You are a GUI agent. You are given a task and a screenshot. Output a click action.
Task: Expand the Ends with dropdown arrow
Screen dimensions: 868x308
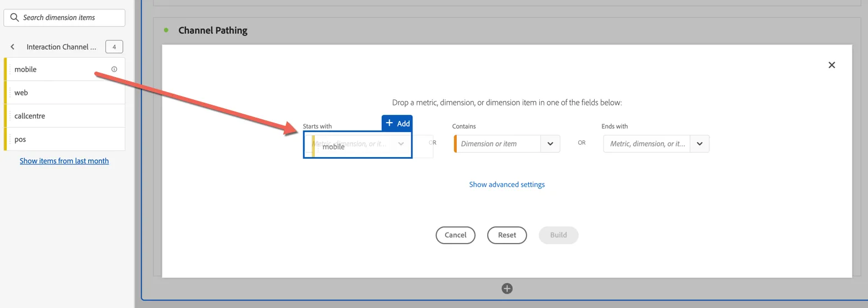coord(699,144)
